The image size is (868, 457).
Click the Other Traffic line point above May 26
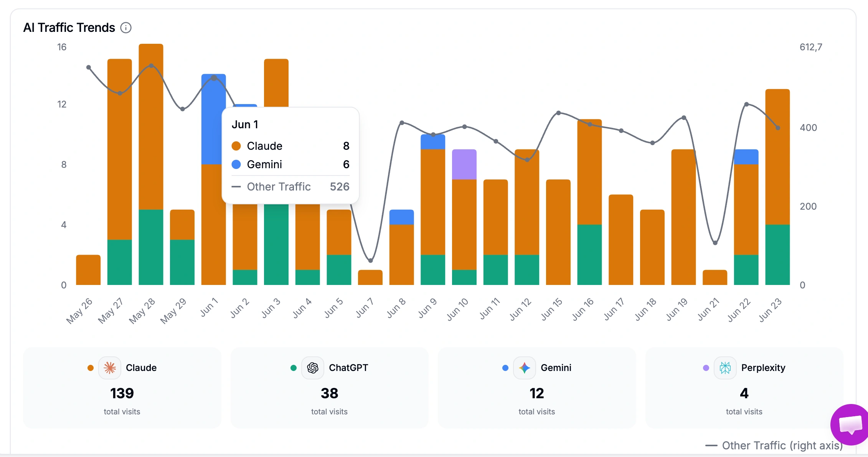[x=89, y=67]
